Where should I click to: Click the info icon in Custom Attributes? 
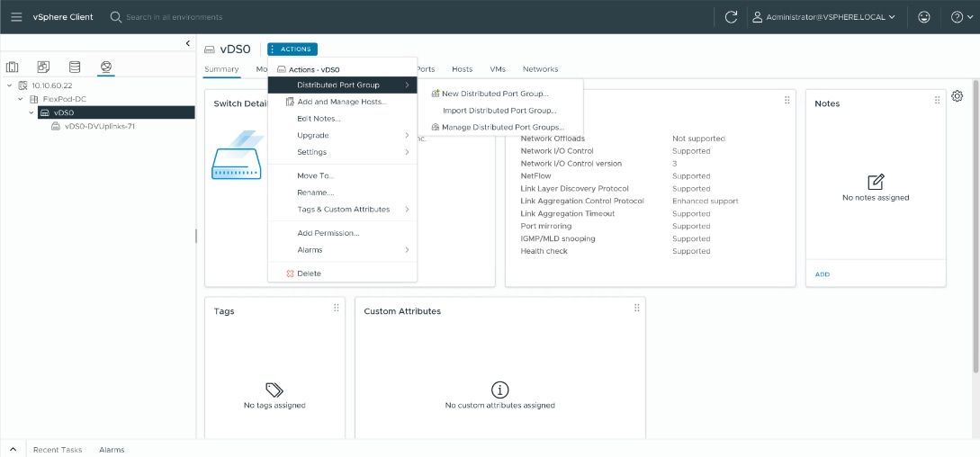[499, 390]
